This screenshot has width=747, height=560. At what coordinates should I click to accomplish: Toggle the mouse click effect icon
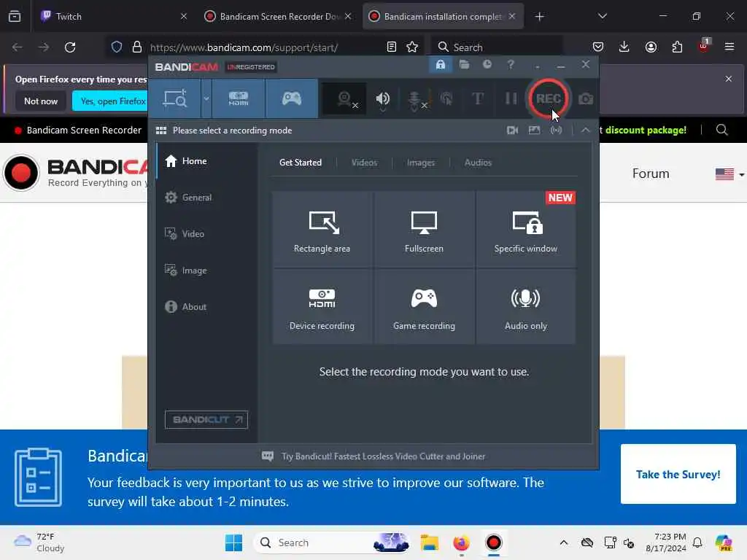click(447, 99)
